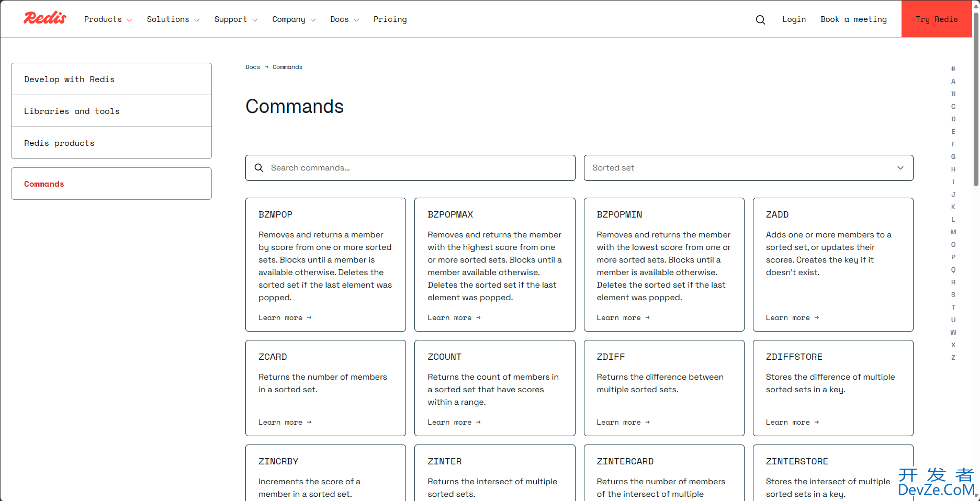Viewport: 980px width, 501px height.
Task: Click the Redis logo
Action: [x=45, y=18]
